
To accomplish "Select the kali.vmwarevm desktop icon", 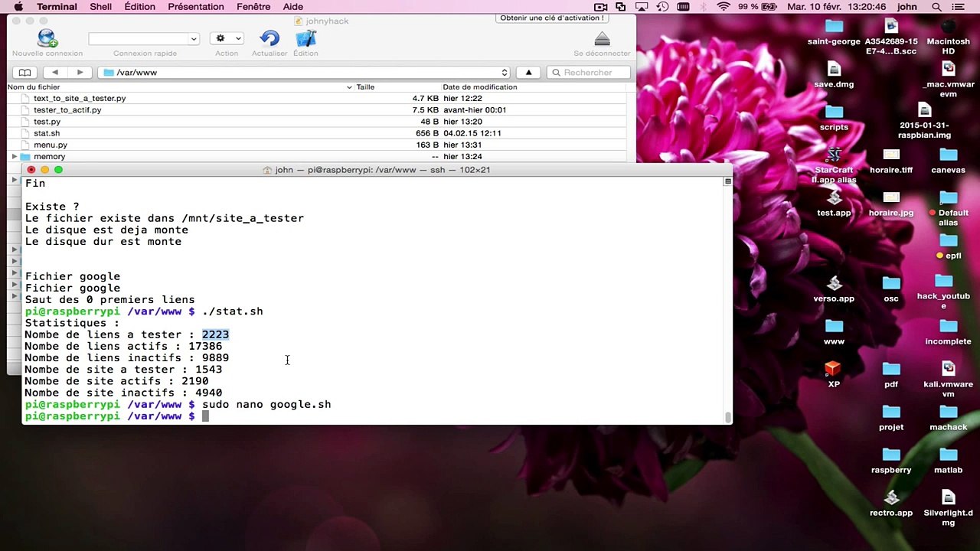I will 948,378.
